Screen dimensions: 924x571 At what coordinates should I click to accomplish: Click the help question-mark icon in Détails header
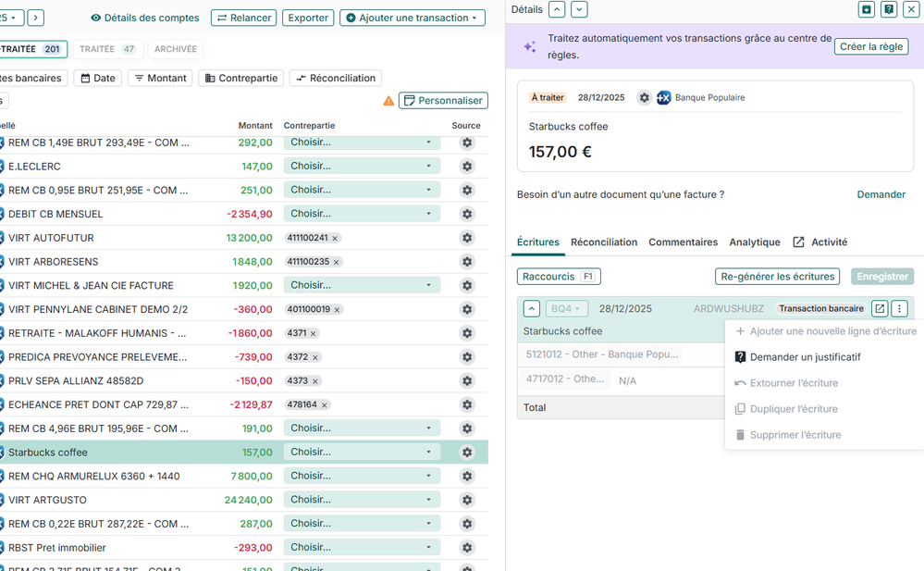(889, 9)
